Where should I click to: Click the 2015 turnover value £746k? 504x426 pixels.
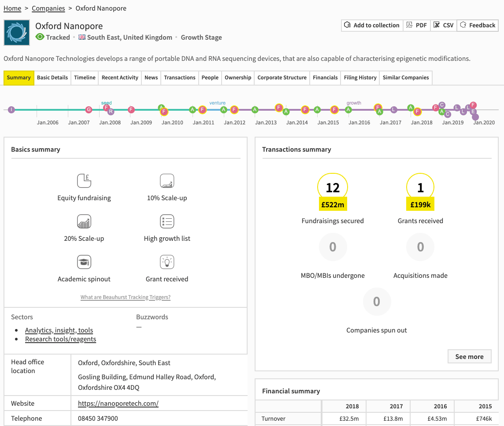[484, 419]
